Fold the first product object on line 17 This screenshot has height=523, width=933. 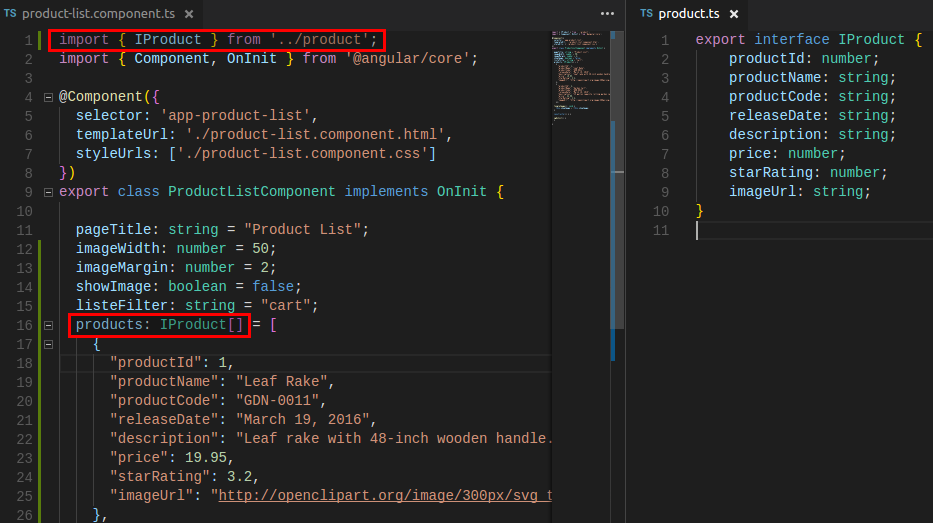[x=48, y=344]
